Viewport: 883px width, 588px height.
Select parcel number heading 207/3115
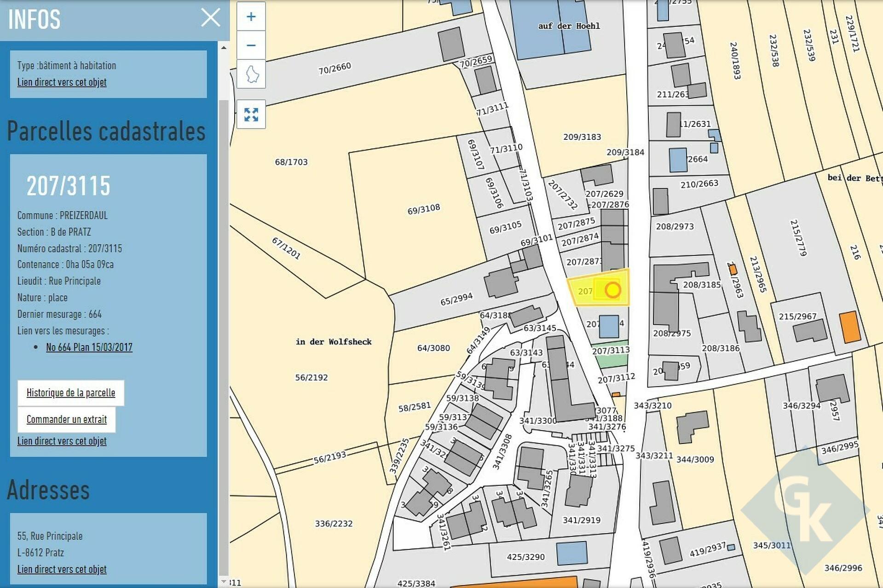[x=68, y=186]
